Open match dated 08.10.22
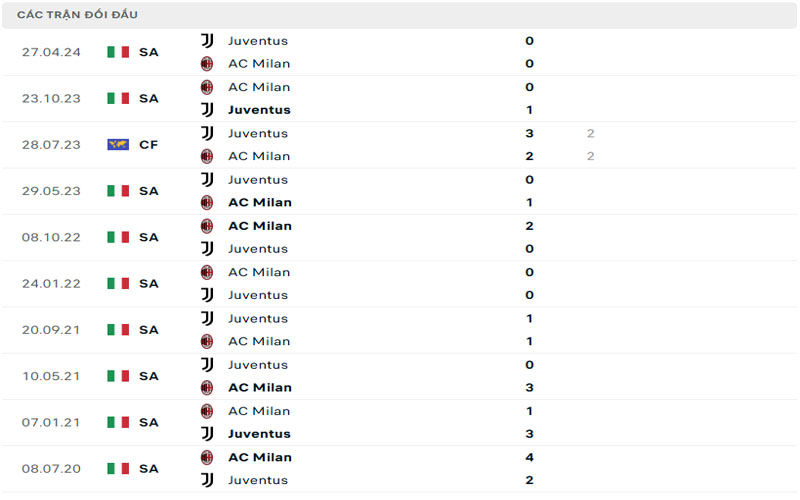The width and height of the screenshot is (800, 500). (49, 237)
